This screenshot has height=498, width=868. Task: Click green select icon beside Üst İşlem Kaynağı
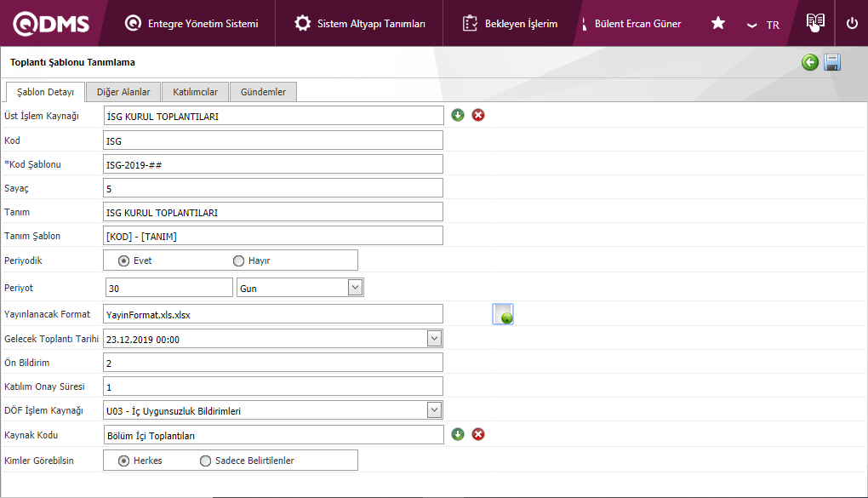click(458, 115)
